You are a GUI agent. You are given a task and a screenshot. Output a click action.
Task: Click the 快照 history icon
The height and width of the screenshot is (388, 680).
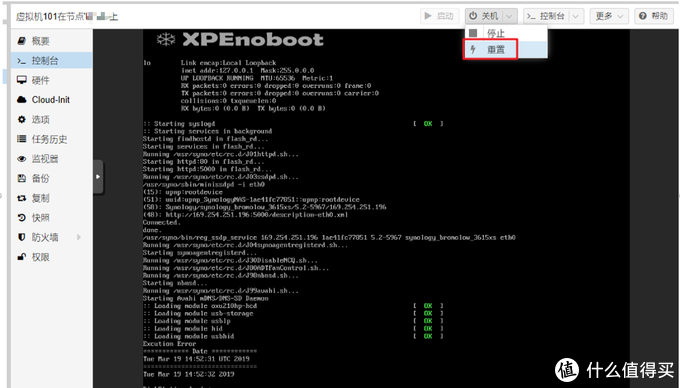[21, 218]
